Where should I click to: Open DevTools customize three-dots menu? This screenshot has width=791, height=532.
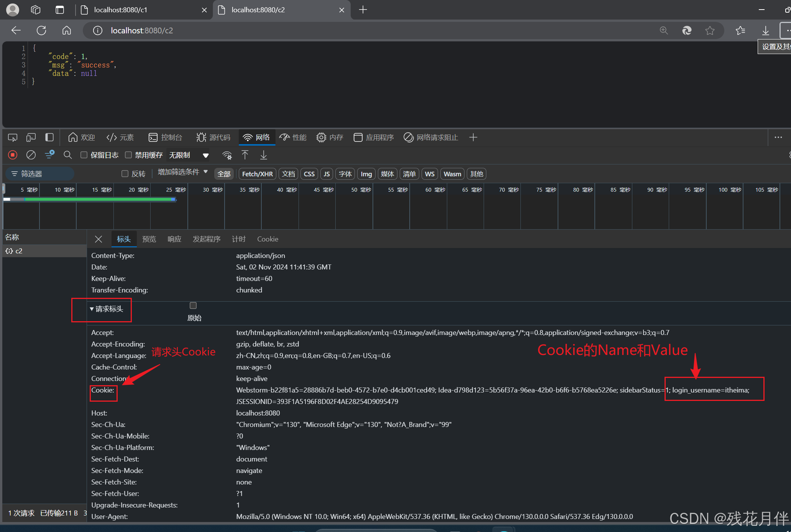(778, 137)
